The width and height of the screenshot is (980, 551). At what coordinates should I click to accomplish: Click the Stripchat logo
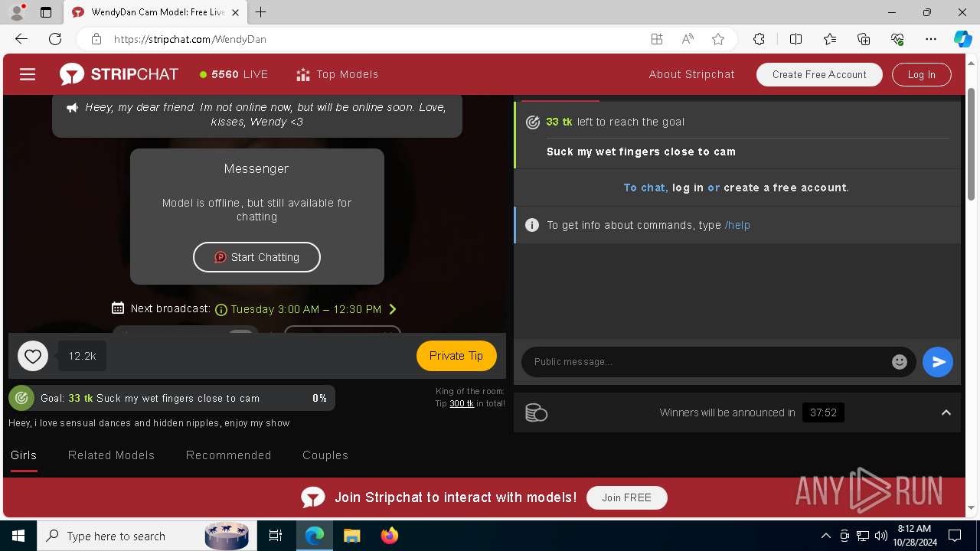click(119, 74)
